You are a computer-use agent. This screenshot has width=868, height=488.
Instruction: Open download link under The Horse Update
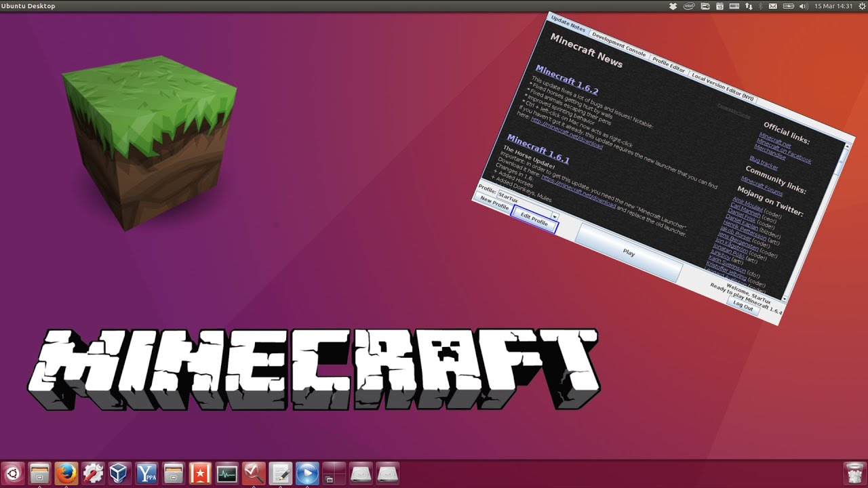pyautogui.click(x=578, y=191)
